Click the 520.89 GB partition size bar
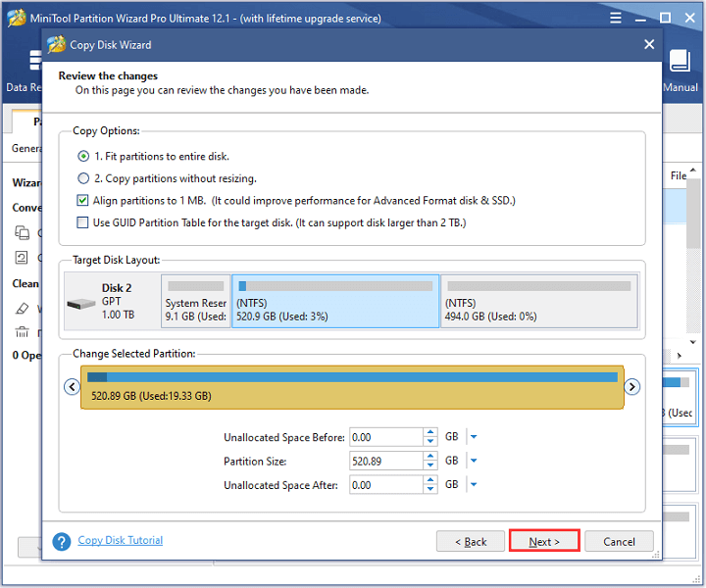 (352, 387)
